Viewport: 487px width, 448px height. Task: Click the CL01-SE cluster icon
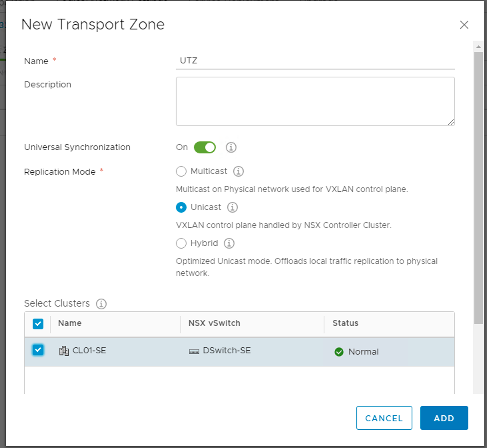pos(64,351)
